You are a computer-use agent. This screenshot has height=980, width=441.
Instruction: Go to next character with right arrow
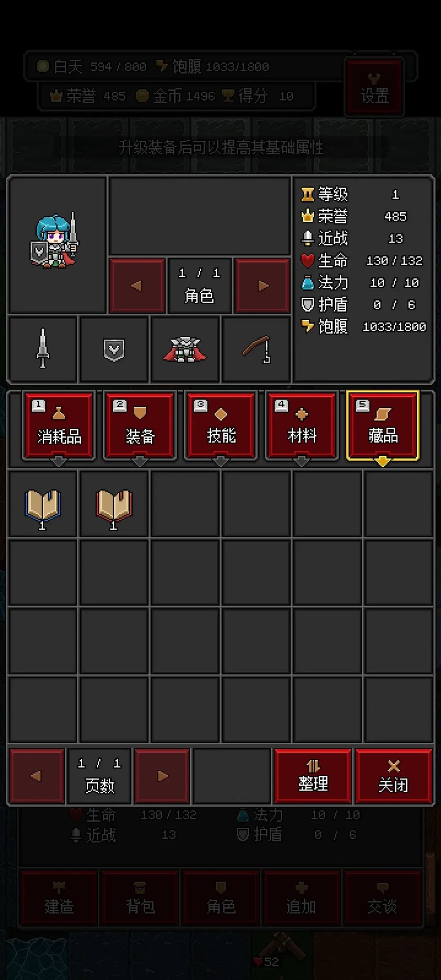click(263, 285)
